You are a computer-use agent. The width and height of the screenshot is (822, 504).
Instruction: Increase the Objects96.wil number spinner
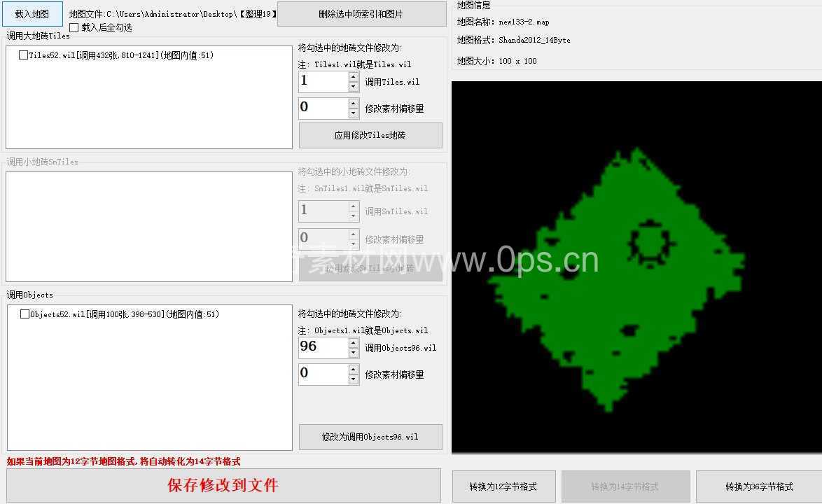(354, 343)
